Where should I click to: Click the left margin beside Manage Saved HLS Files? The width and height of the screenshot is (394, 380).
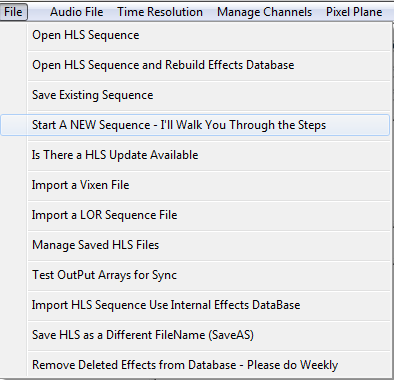(14, 245)
